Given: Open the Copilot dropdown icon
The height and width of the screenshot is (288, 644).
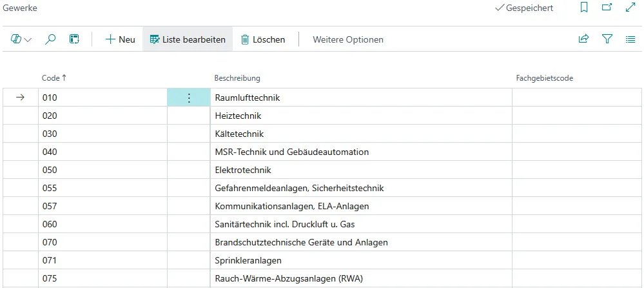Looking at the screenshot, I should pyautogui.click(x=21, y=39).
